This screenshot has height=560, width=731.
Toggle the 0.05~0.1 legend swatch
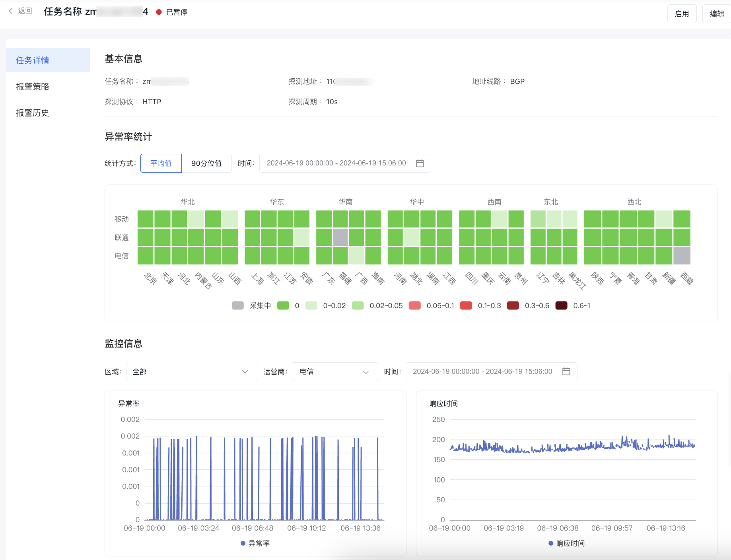coord(415,305)
